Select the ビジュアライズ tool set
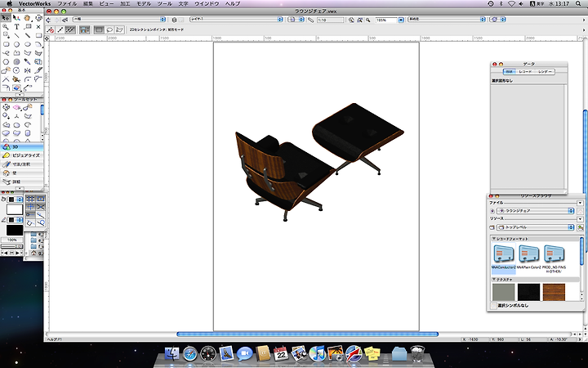Viewport: 588px width, 368px height. click(x=22, y=155)
